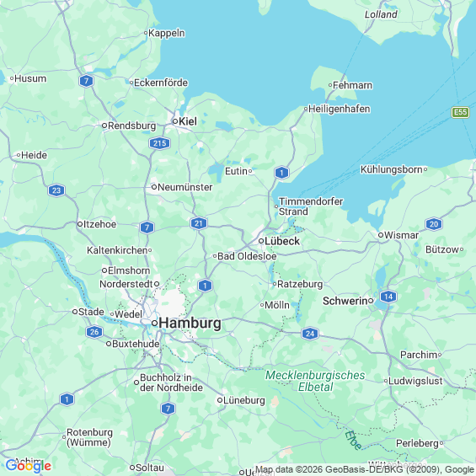Click the A215 highway shield near Kiel
Screen dimensions: 476x476
click(x=160, y=143)
